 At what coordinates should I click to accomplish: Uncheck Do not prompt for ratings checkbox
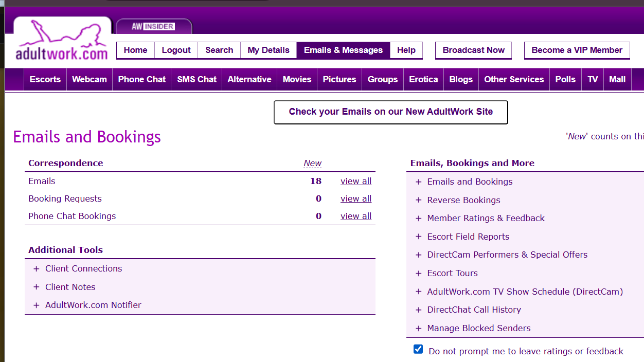pos(418,350)
